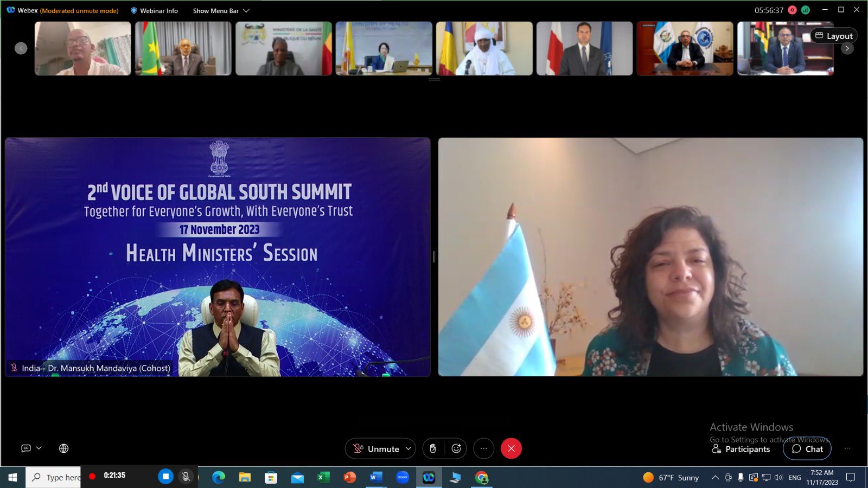Open Excel from the taskbar
Image resolution: width=868 pixels, height=488 pixels.
click(x=323, y=477)
